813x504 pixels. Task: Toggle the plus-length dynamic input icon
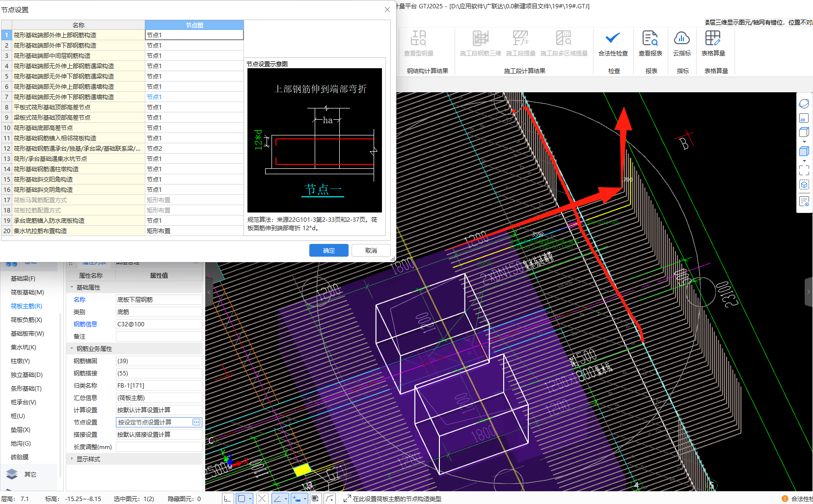tap(296, 499)
